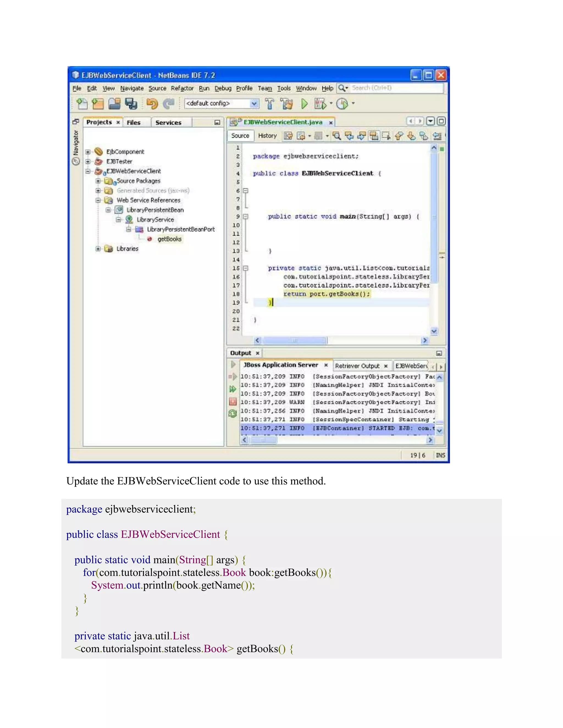
Task: Click the refresh server green icon
Action: 233,414
